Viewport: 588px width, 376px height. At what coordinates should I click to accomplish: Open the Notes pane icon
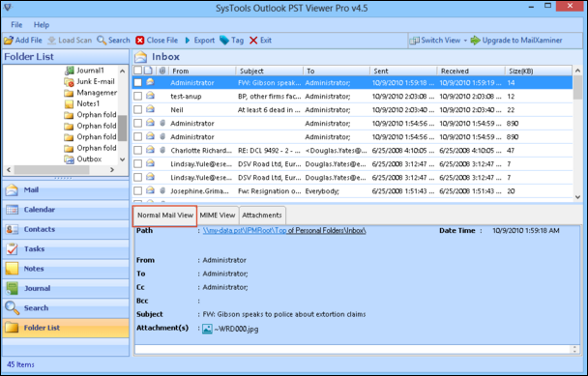12,269
